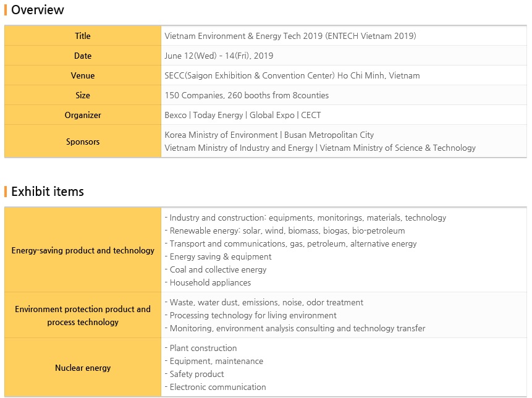
Task: Select the Environment protection product category cell
Action: [83, 315]
